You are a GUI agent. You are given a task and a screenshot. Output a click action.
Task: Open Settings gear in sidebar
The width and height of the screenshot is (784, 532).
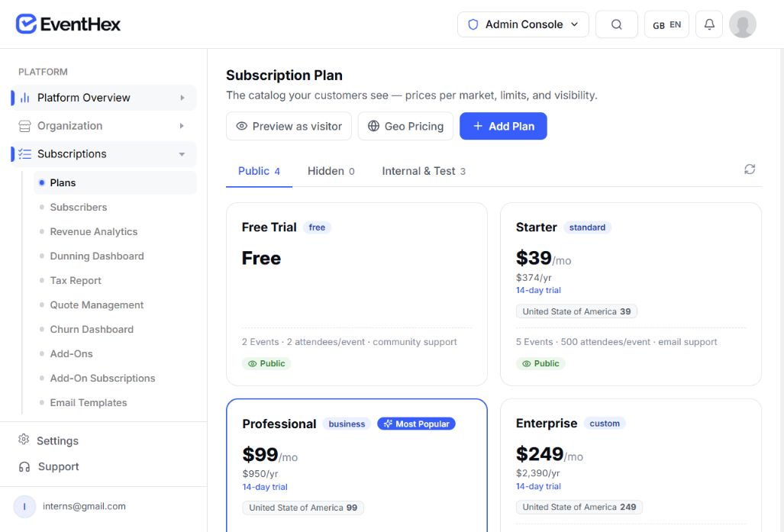24,440
